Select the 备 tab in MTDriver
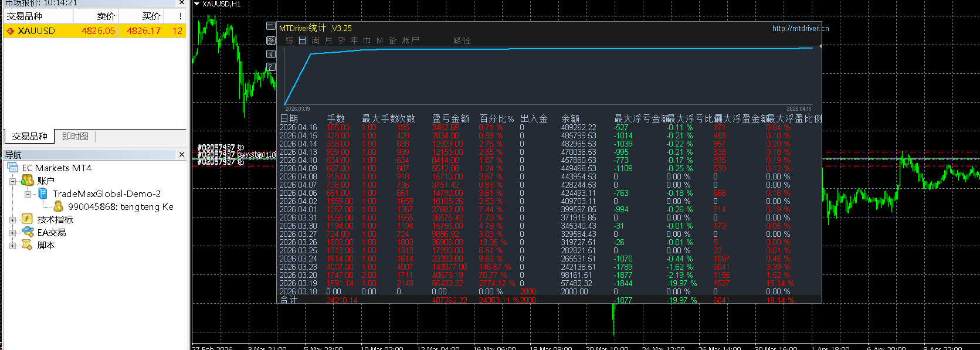The image size is (980, 350). (x=393, y=40)
